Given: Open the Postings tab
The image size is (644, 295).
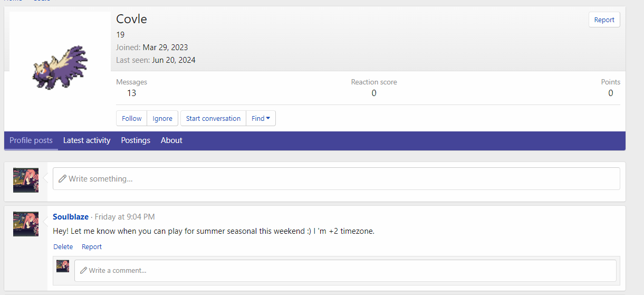Looking at the screenshot, I should tap(136, 140).
